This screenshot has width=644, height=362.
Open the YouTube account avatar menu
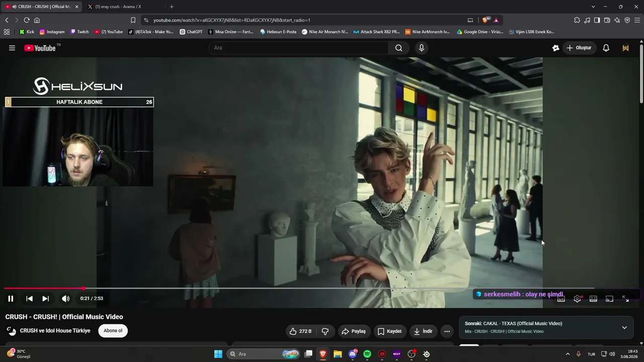coord(625,48)
